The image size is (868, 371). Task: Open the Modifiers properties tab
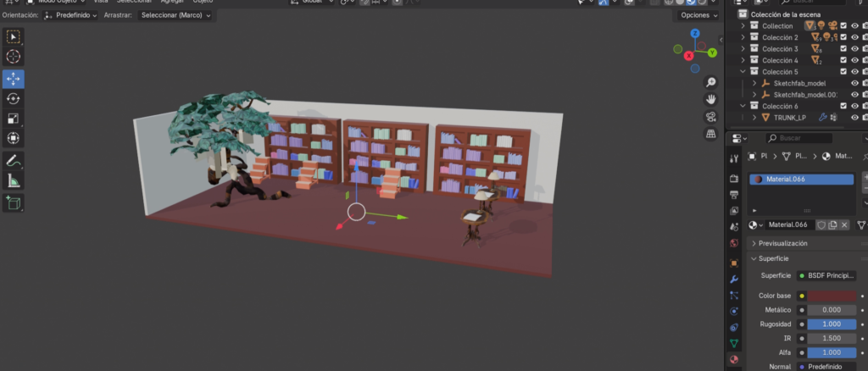pos(734,280)
